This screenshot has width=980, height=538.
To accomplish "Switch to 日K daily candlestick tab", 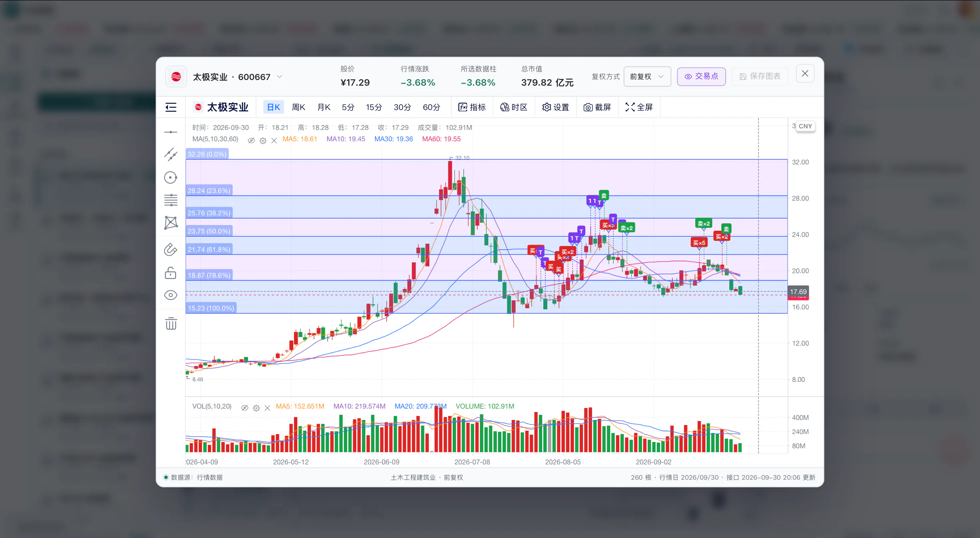I will tap(274, 107).
